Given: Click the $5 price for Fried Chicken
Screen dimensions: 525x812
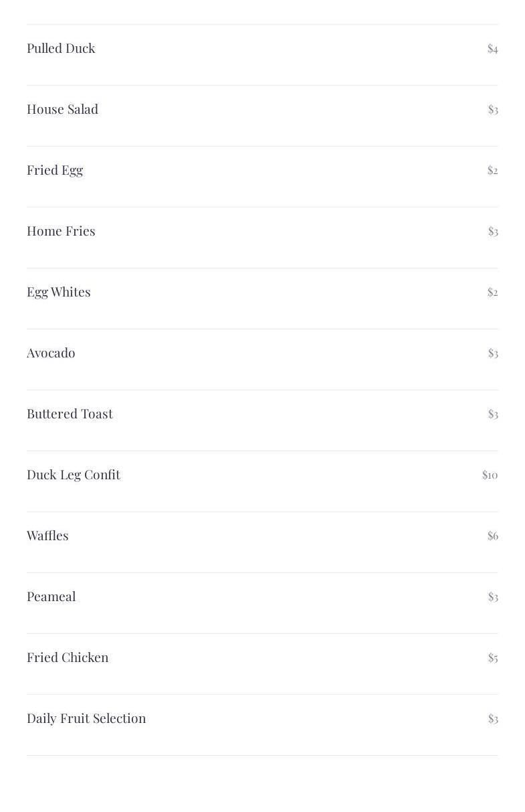Looking at the screenshot, I should pyautogui.click(x=493, y=657).
